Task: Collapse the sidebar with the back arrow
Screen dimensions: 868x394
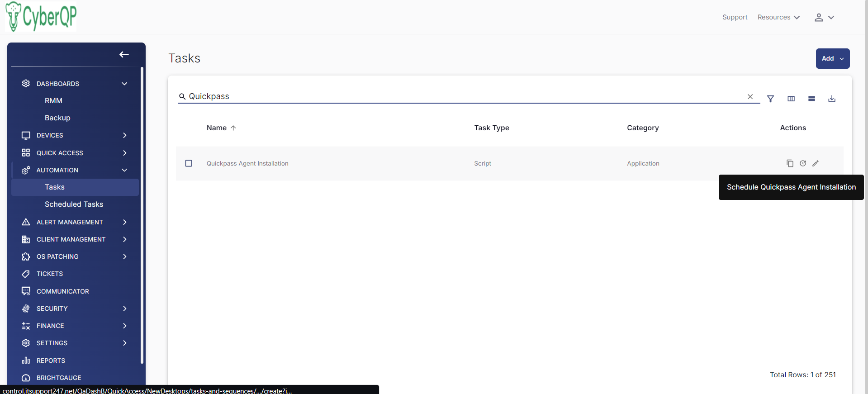Action: (124, 55)
